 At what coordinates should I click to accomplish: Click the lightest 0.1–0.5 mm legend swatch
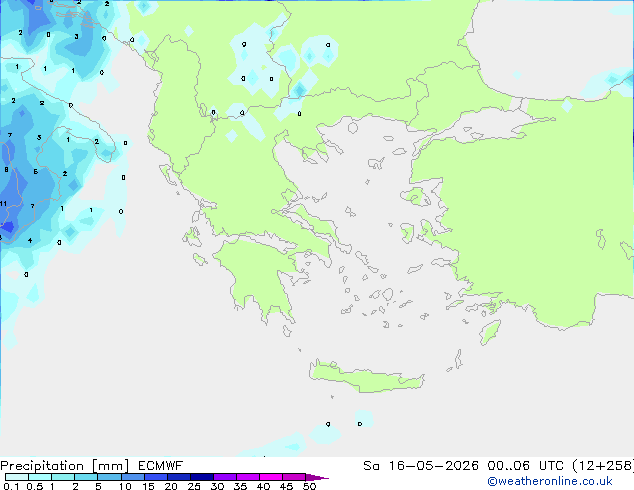[x=17, y=477]
